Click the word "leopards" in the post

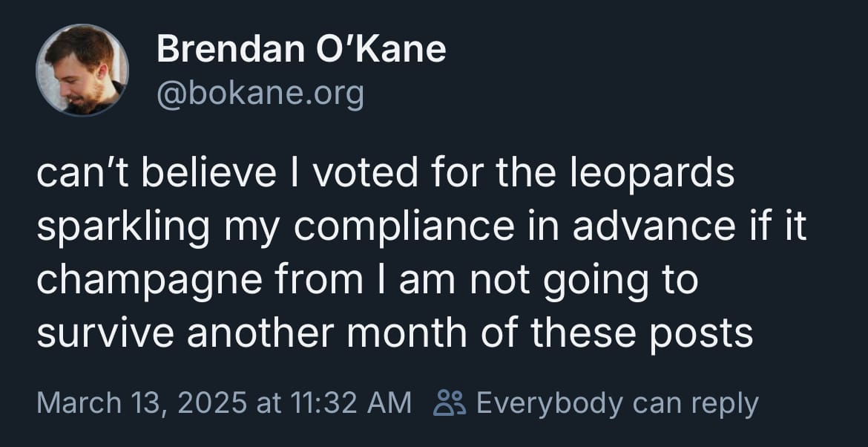pyautogui.click(x=653, y=174)
